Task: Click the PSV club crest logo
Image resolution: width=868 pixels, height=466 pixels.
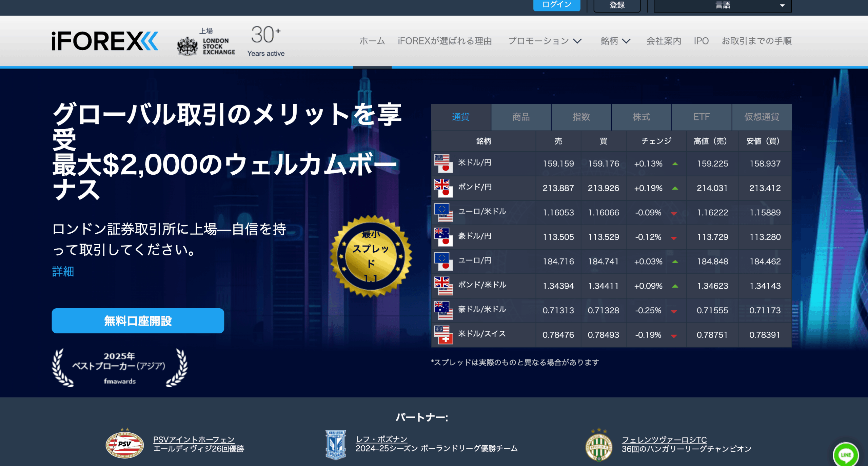Action: click(124, 444)
